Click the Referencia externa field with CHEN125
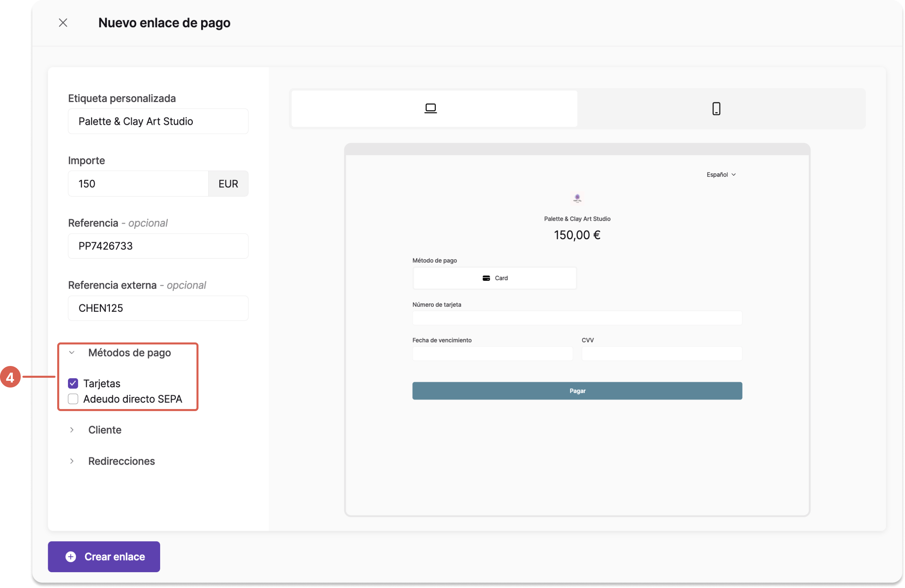The width and height of the screenshot is (905, 588). [x=158, y=308]
